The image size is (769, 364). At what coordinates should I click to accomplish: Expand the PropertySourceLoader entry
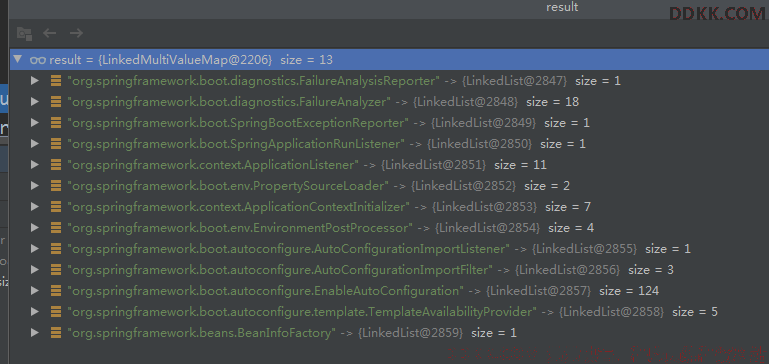34,185
